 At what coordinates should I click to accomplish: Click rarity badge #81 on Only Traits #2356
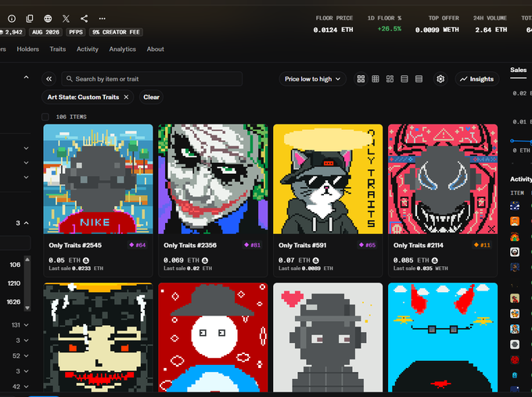click(x=253, y=245)
